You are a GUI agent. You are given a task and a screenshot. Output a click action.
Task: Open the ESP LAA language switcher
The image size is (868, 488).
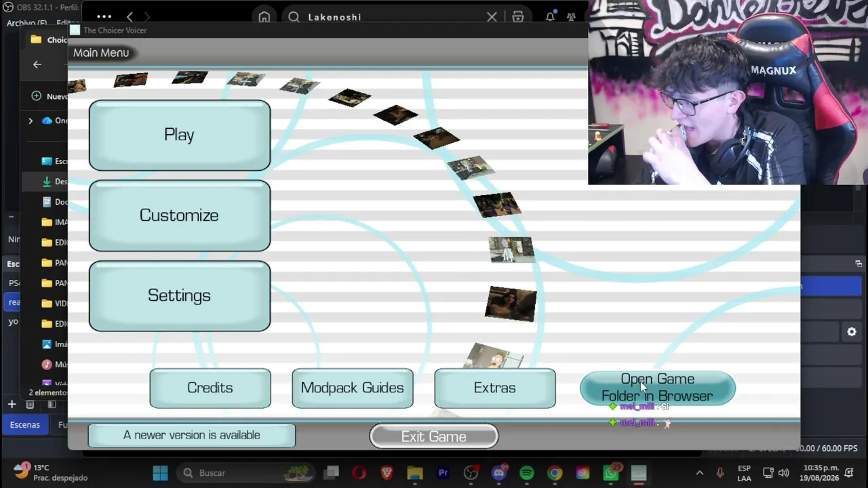tap(745, 472)
